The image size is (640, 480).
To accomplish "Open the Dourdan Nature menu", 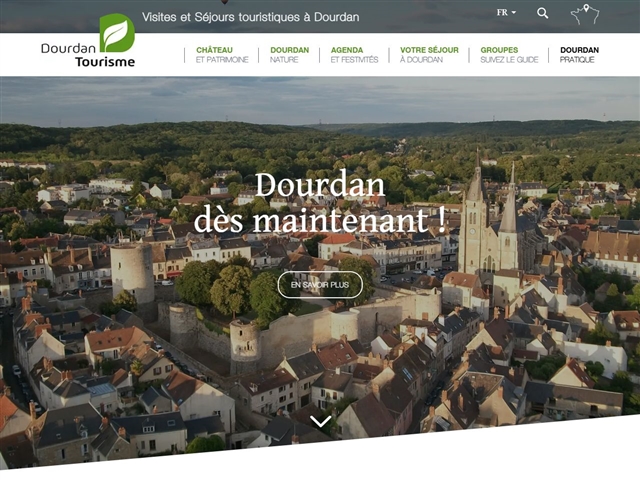I will click(289, 55).
